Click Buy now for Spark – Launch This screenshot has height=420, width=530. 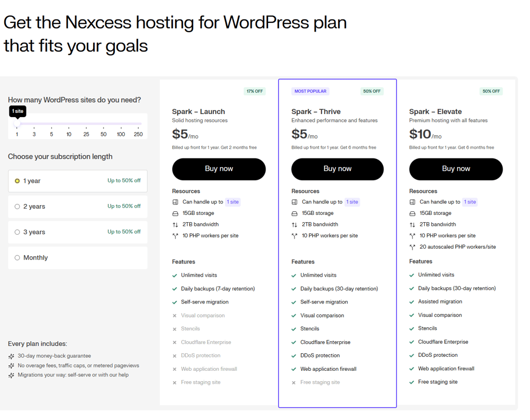click(x=219, y=169)
